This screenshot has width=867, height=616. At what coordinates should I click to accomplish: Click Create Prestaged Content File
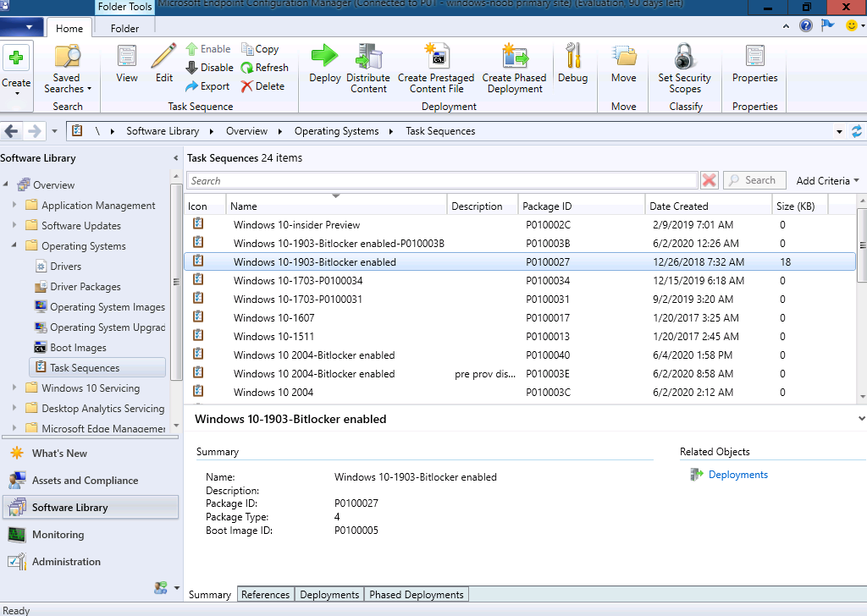click(436, 69)
